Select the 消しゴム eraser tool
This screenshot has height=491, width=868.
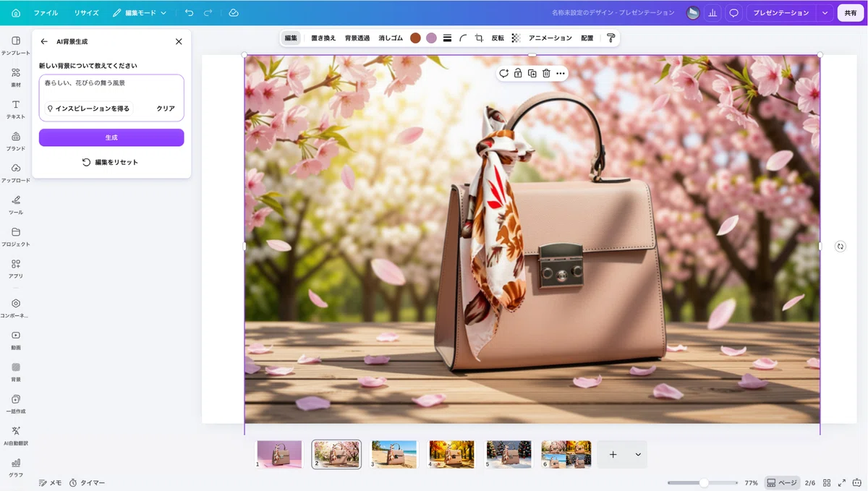pos(391,38)
